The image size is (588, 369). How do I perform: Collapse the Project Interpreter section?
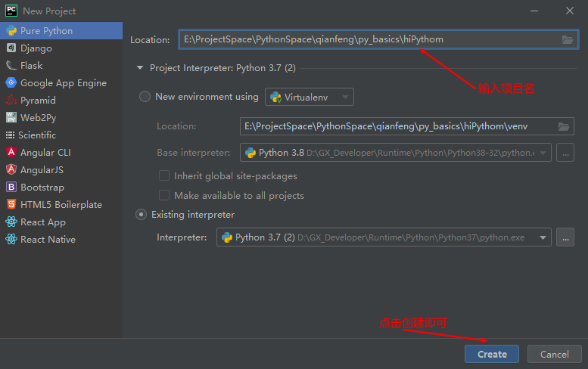pos(140,68)
